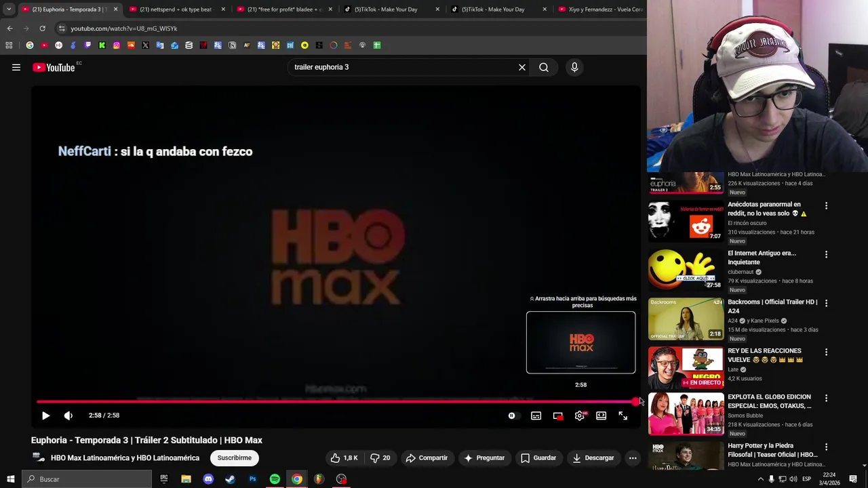Open the X (Twitter) bookmark

(145, 45)
